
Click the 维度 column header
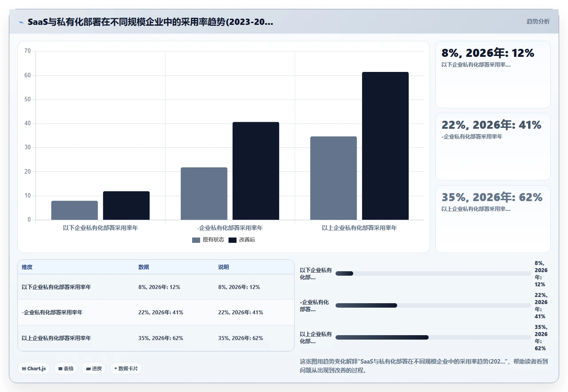[x=27, y=267]
